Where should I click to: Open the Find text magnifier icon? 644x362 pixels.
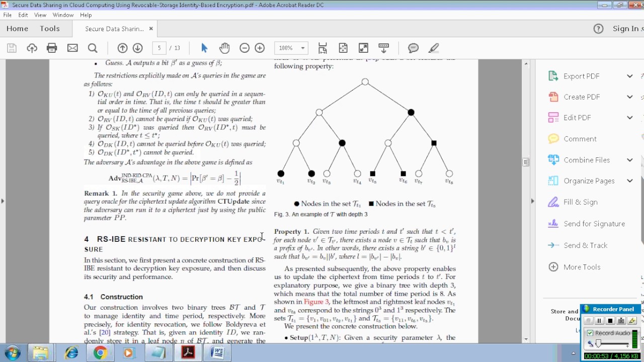point(93,48)
